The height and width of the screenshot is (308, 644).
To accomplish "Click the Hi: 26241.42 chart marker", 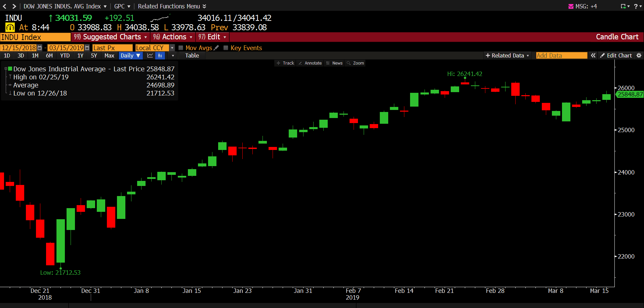I will (465, 74).
